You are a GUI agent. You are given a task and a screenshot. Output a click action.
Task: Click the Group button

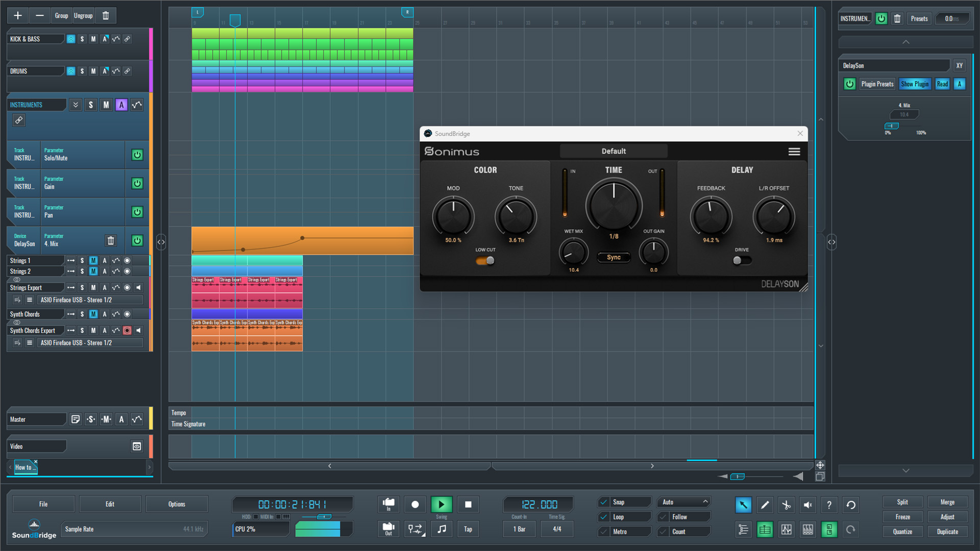61,16
